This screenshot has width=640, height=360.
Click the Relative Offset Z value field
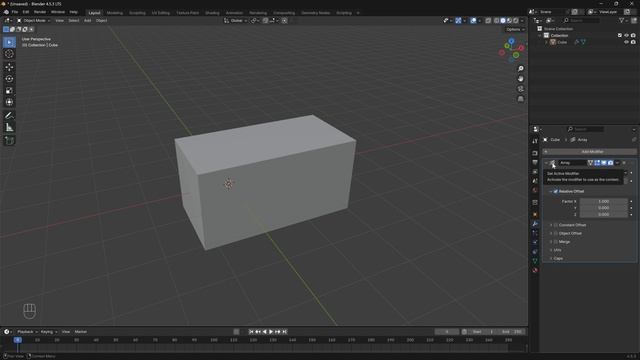604,214
